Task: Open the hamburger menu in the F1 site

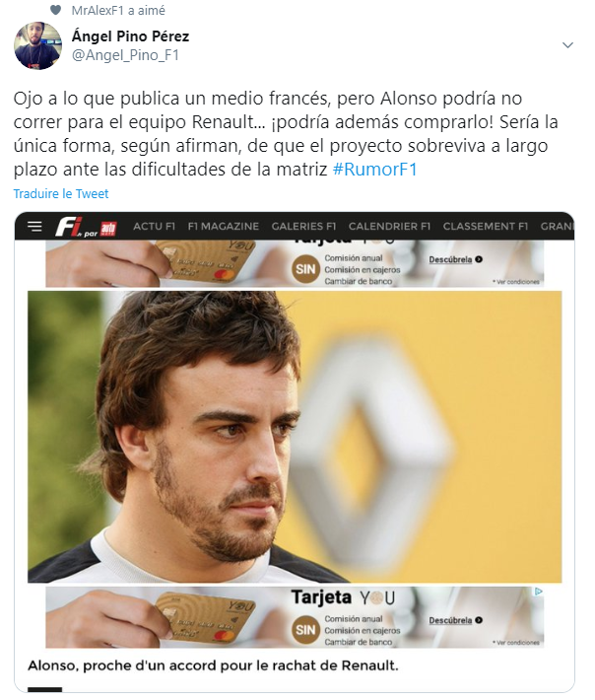Action: 34,227
